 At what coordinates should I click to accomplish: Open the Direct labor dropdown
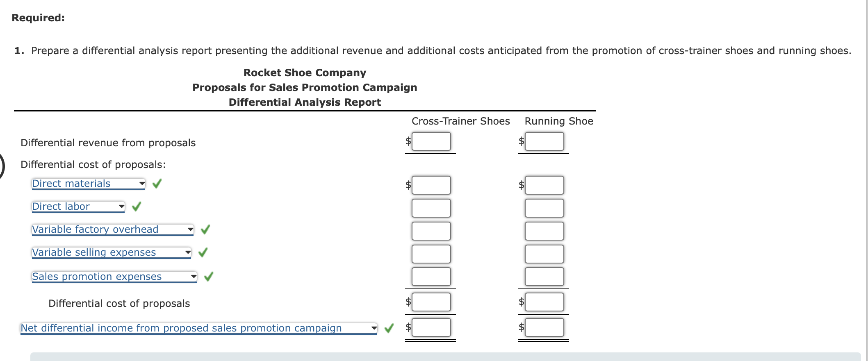pos(121,207)
